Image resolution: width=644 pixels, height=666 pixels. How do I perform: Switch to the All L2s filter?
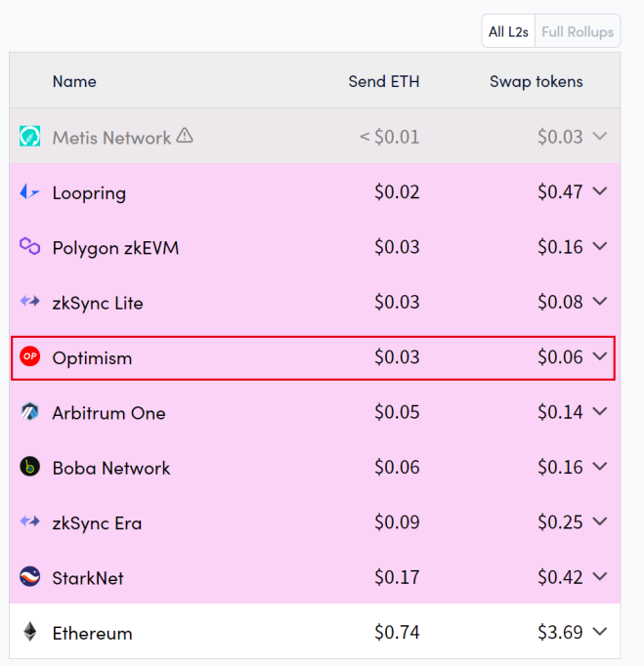click(x=509, y=31)
